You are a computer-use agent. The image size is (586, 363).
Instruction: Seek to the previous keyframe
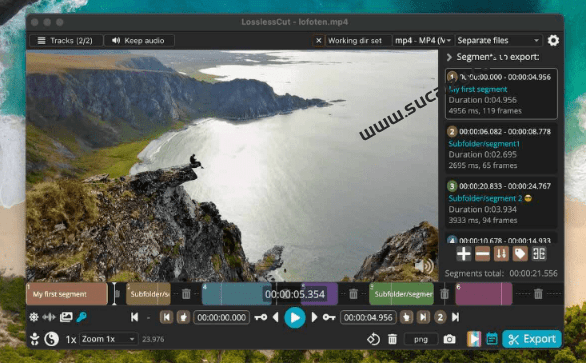pyautogui.click(x=261, y=317)
